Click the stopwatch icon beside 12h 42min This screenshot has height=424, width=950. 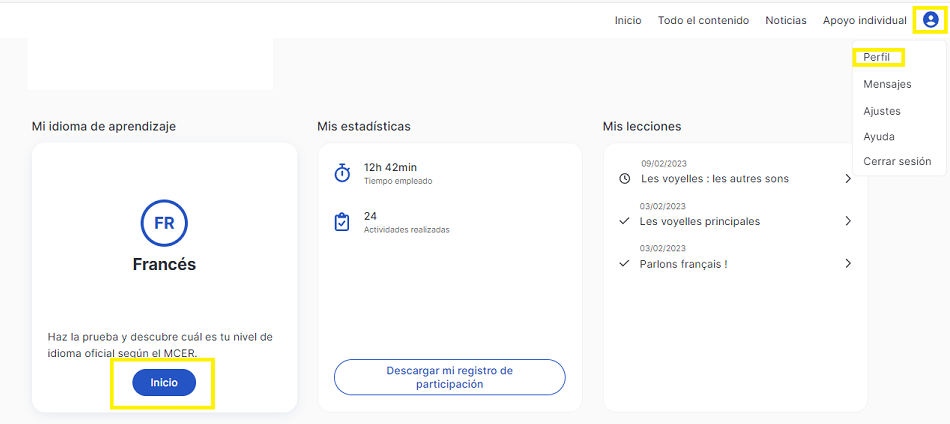[x=342, y=173]
